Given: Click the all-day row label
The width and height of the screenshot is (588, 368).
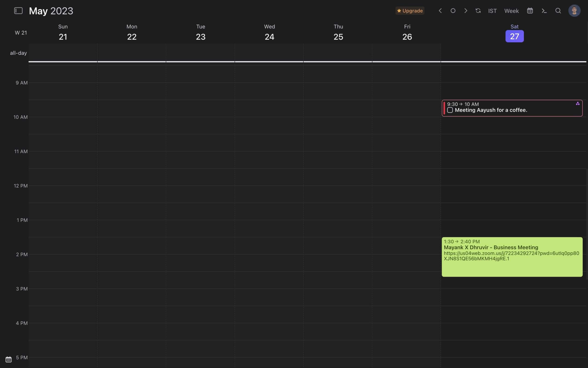Looking at the screenshot, I should click(x=18, y=53).
